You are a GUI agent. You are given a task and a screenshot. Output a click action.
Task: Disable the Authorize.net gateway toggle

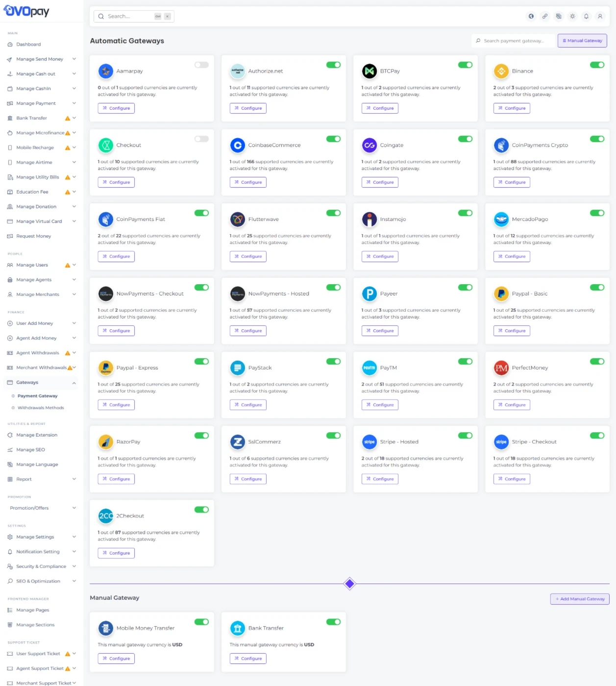tap(333, 65)
